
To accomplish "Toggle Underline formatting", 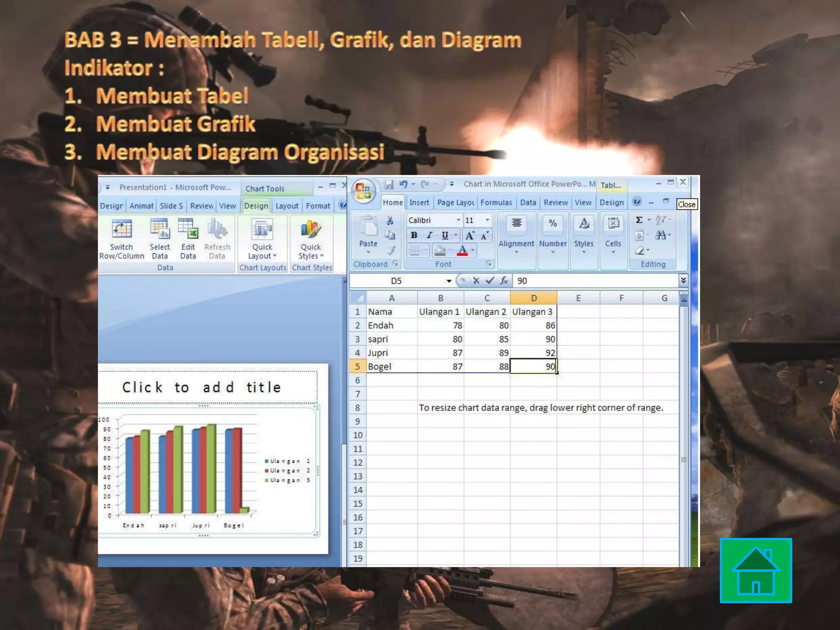I will (445, 235).
